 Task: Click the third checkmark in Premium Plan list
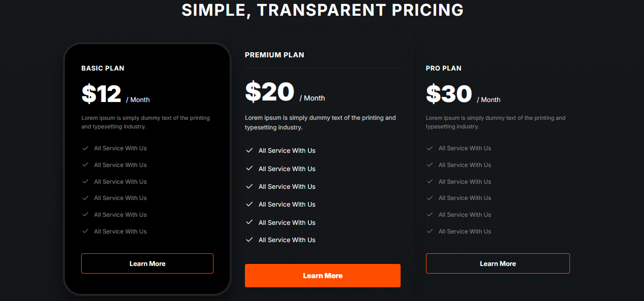pyautogui.click(x=249, y=187)
